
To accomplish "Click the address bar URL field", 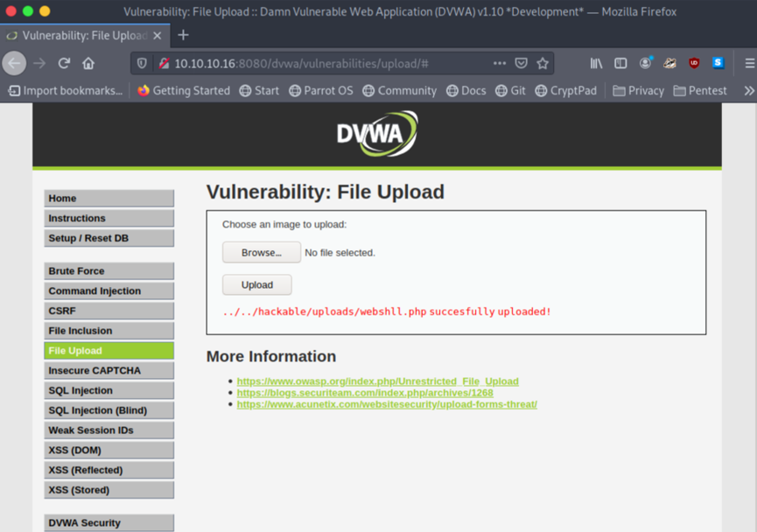I will pyautogui.click(x=328, y=63).
